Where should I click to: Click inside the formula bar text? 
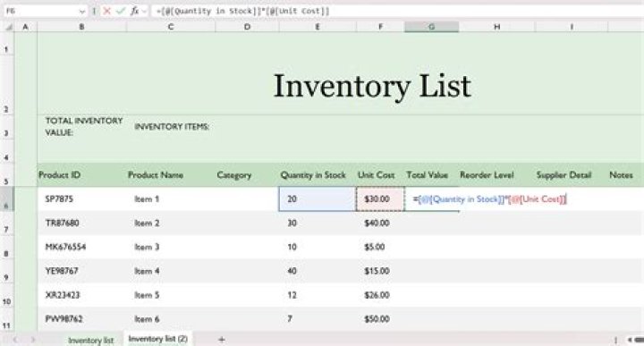click(x=242, y=11)
